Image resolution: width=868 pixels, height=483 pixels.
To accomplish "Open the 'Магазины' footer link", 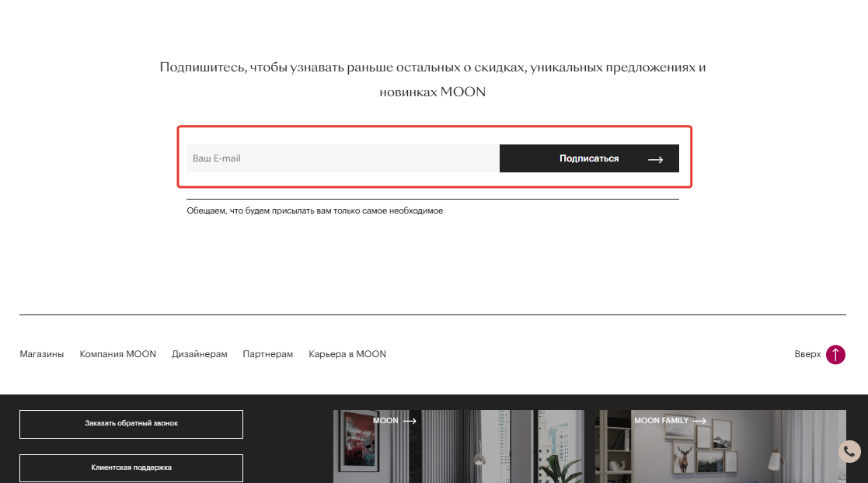I will coord(41,354).
